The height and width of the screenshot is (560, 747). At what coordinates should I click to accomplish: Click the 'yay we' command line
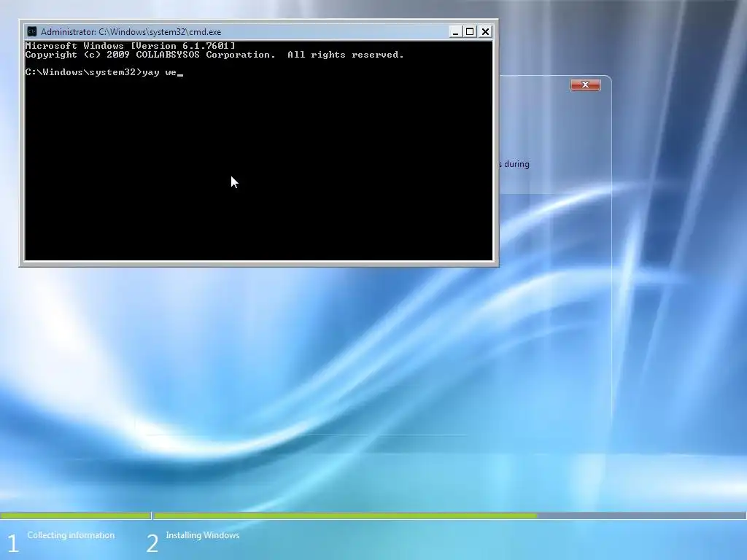[x=104, y=72]
